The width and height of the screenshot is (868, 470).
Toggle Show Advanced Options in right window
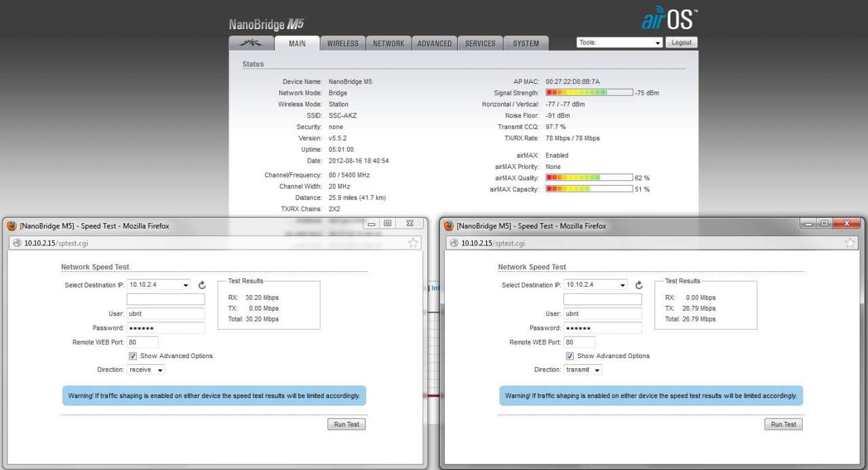click(x=570, y=356)
